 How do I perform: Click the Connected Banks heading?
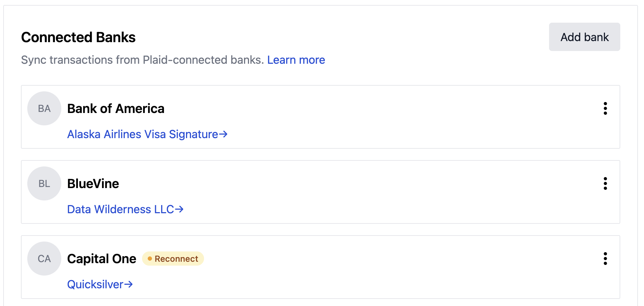pos(78,37)
